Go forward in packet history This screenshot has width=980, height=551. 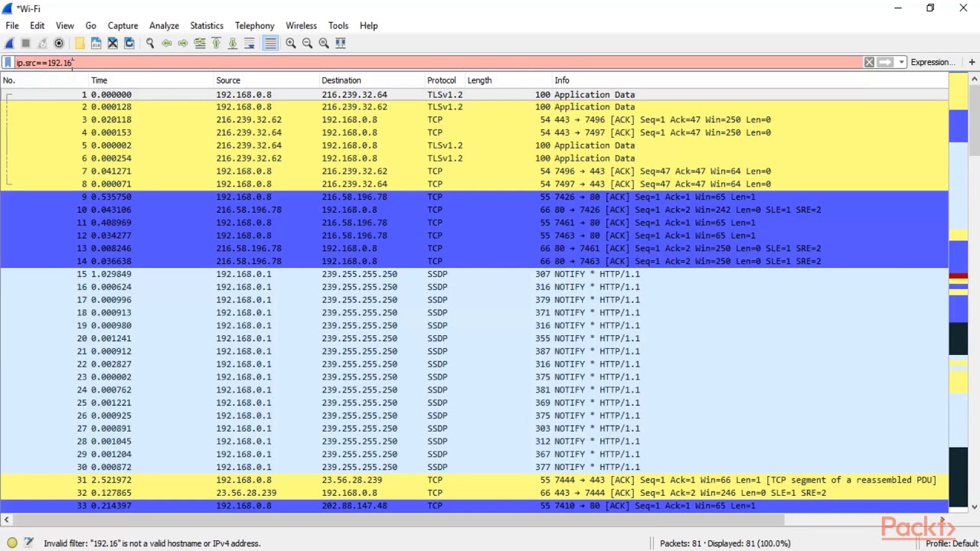click(183, 44)
